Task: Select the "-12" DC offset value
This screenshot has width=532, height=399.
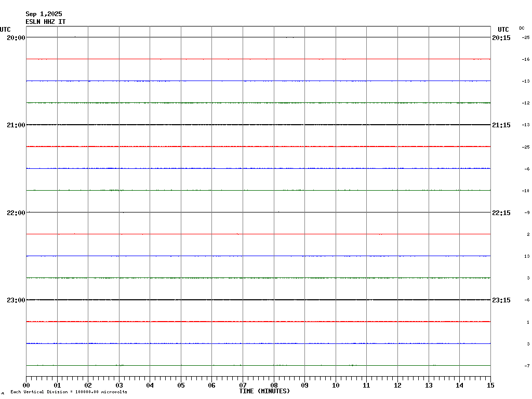Action: (x=526, y=103)
